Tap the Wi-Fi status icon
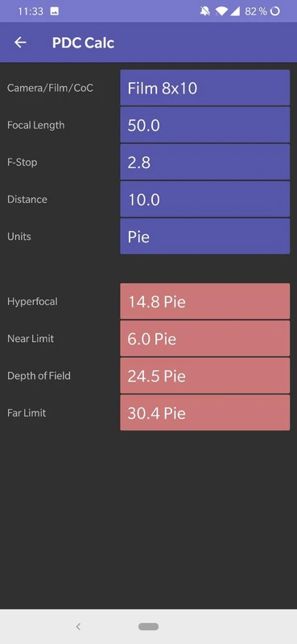Image resolution: width=297 pixels, height=644 pixels. pos(221,11)
